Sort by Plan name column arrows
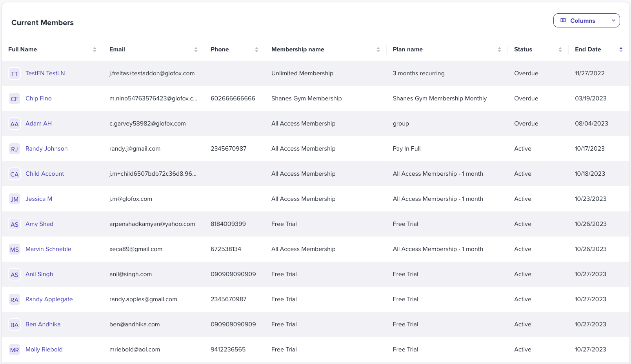631x364 pixels. (x=499, y=49)
